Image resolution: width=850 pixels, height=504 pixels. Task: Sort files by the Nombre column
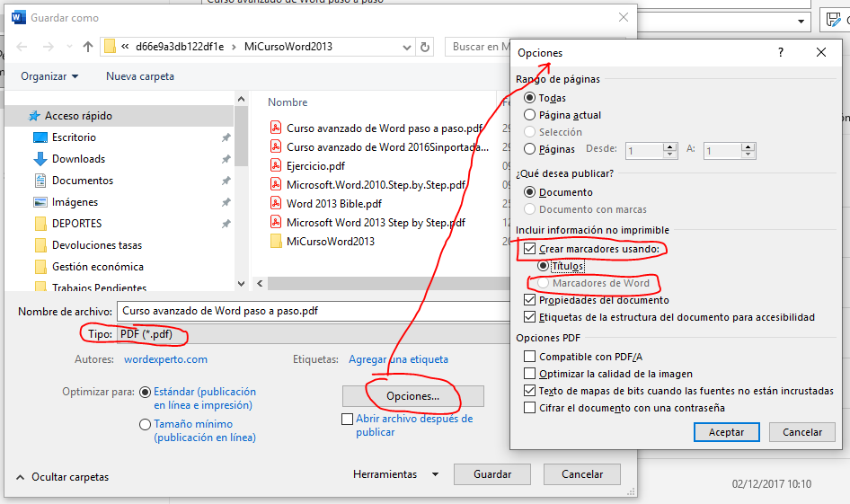pos(288,102)
